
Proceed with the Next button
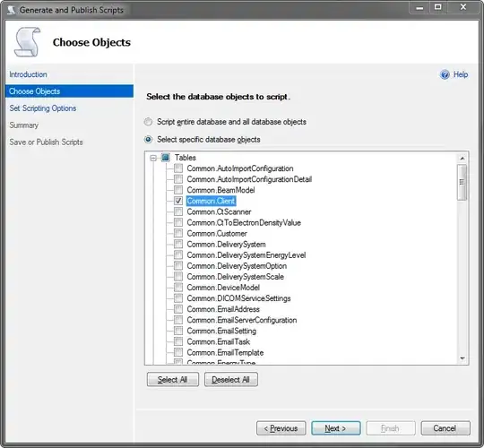336,428
